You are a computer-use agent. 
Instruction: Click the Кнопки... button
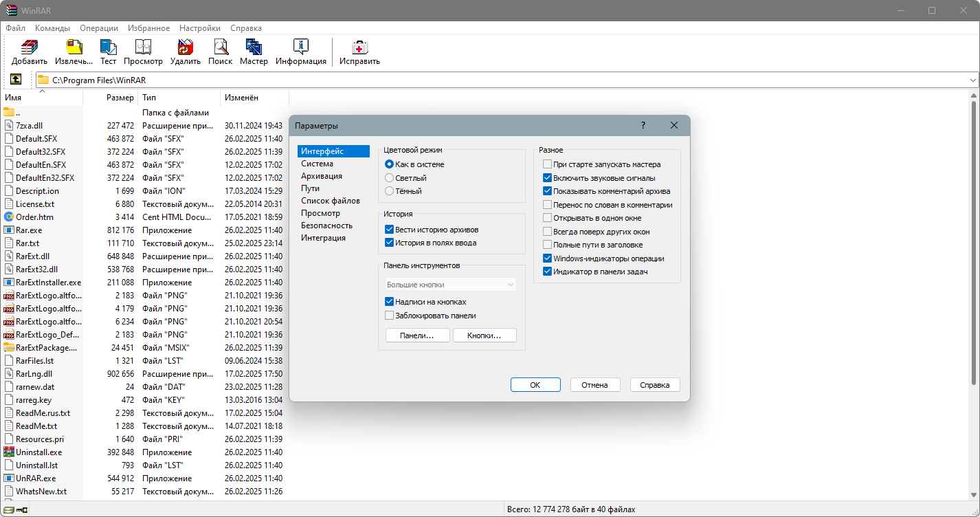[484, 335]
